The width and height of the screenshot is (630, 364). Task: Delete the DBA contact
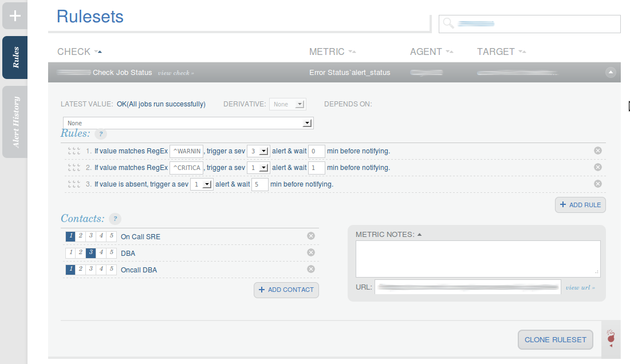pos(310,252)
